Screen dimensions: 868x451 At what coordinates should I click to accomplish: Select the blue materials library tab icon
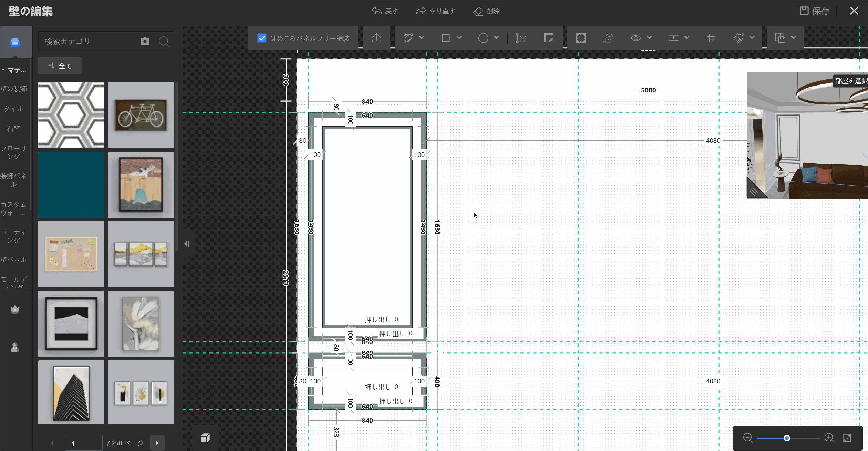pos(15,42)
